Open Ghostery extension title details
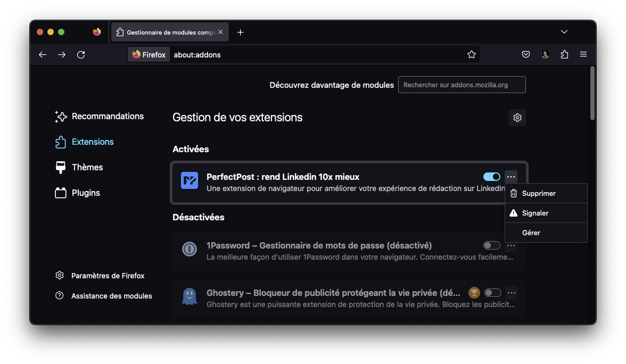Screen dimensions: 626x364 tap(333, 293)
